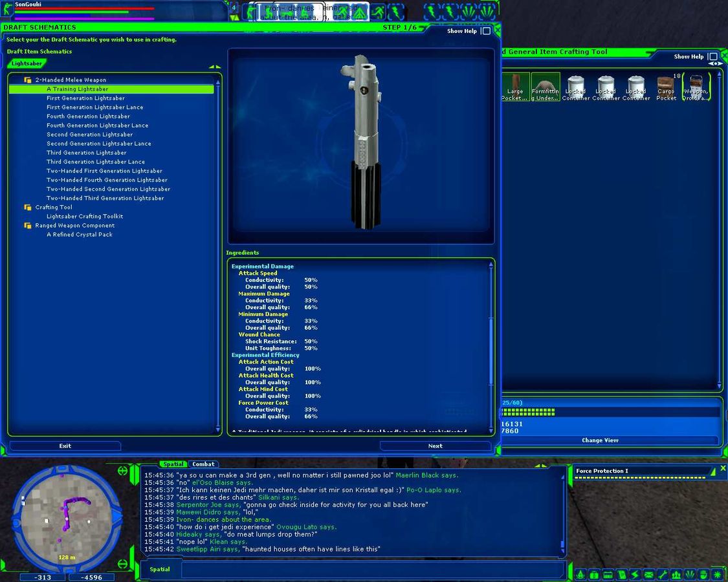
Task: Toggle Show Help in Draft Schematics window
Action: [487, 31]
